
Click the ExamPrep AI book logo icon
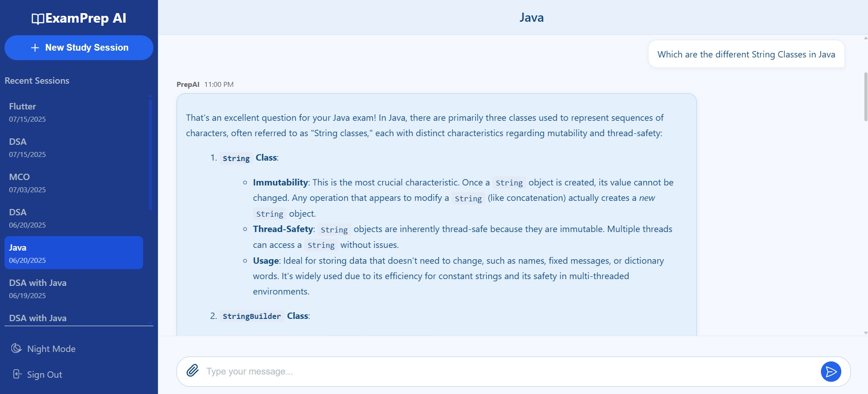pyautogui.click(x=38, y=19)
